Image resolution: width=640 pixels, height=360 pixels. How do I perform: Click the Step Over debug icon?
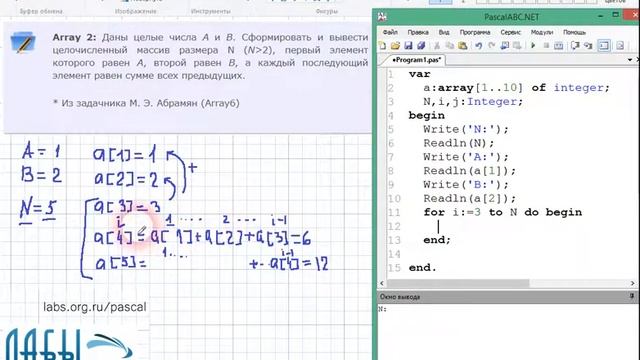point(575,46)
